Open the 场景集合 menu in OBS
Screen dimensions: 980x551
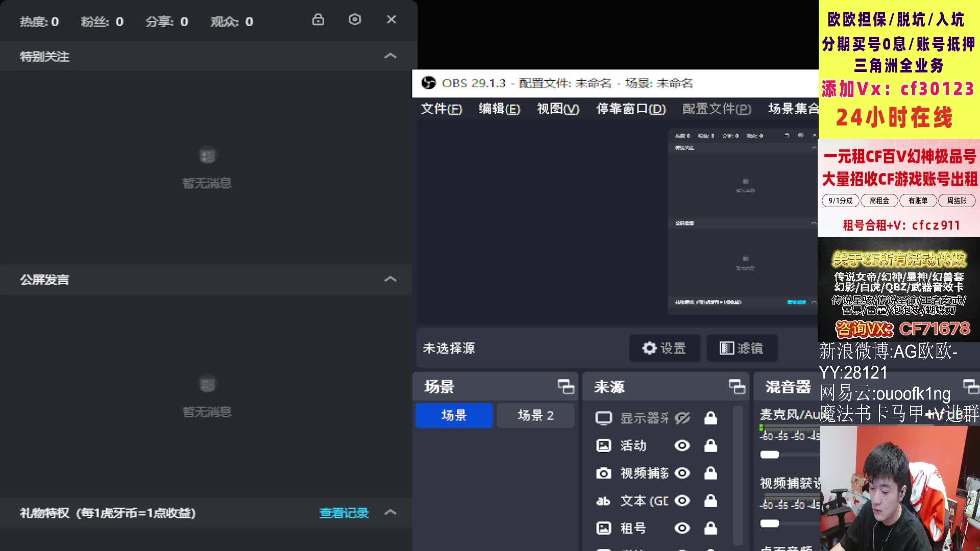coord(793,109)
